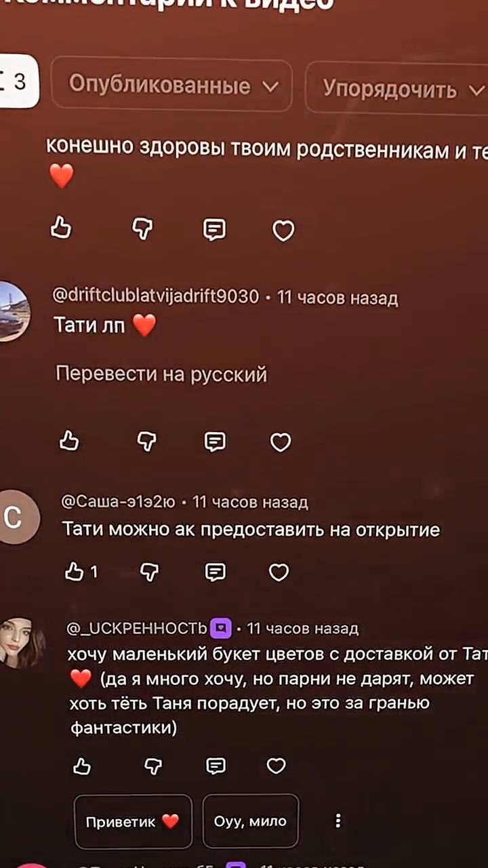Dislike the Тати лп comment
Viewport: 488px width, 868px height.
click(x=147, y=442)
